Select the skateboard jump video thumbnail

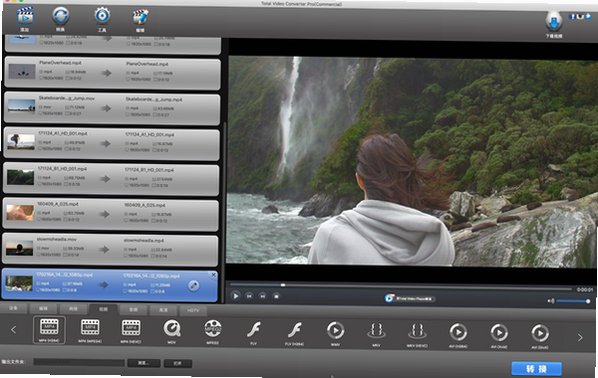coord(22,106)
